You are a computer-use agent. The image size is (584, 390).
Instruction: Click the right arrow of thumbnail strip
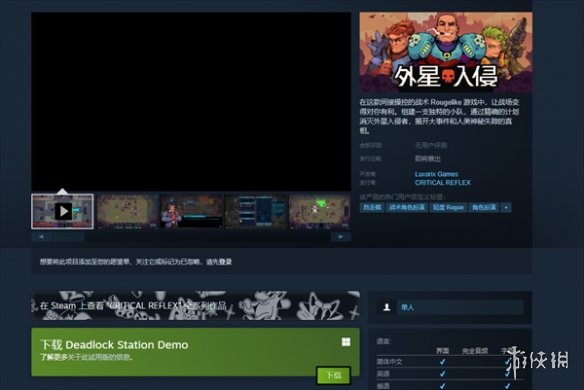[x=341, y=237]
